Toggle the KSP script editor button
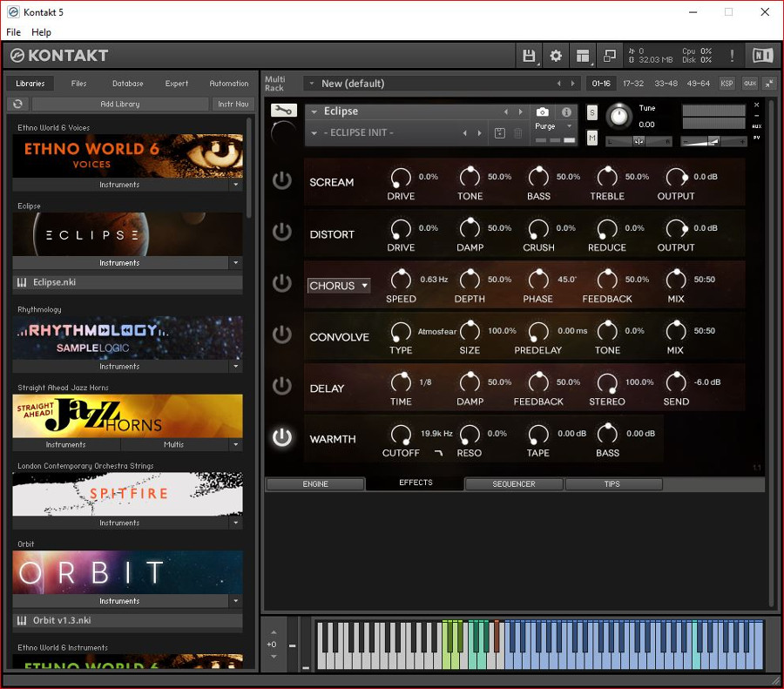 pos(727,84)
